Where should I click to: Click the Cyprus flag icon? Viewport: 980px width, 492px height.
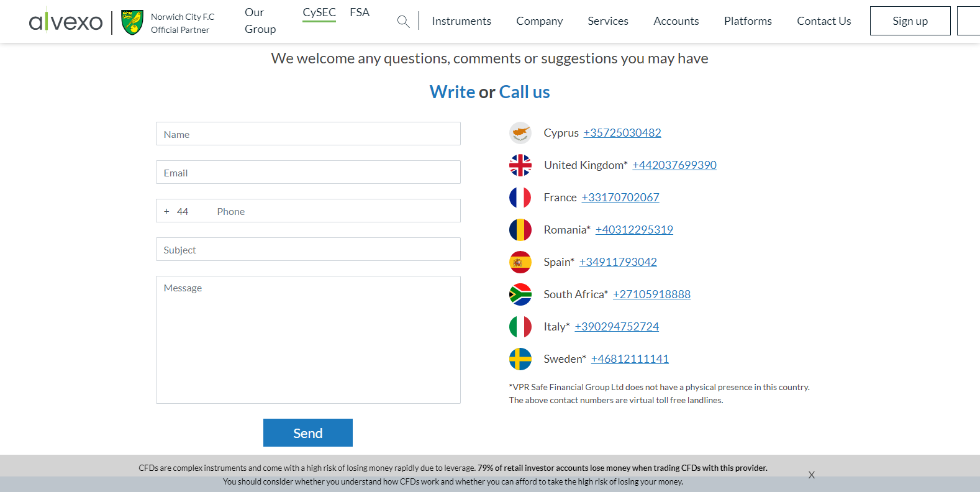click(x=520, y=133)
